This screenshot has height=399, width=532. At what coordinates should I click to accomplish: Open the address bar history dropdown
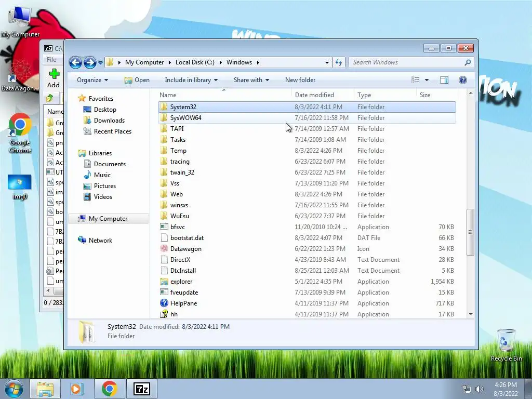tap(327, 62)
